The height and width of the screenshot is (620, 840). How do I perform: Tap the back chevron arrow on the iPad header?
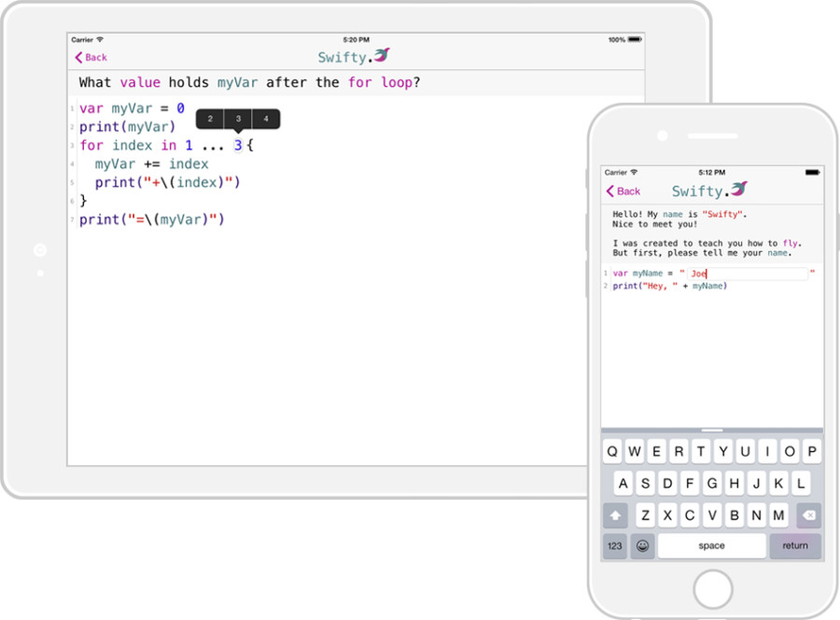77,57
